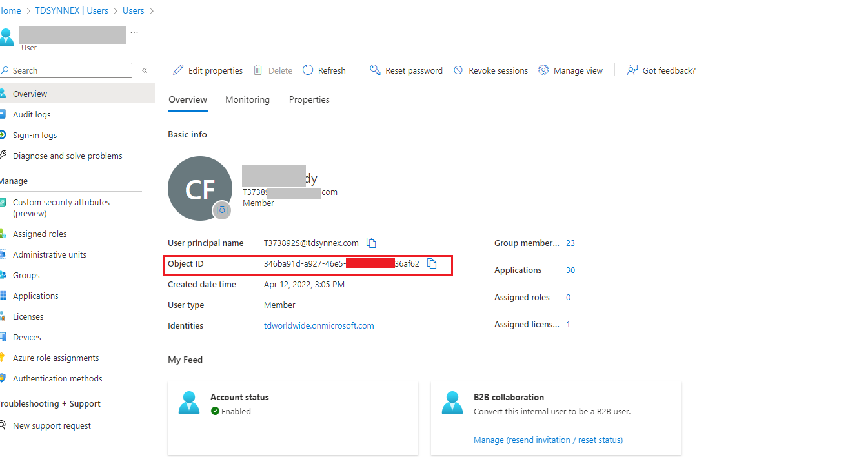Go to the last Users breadcrumb

[x=134, y=10]
